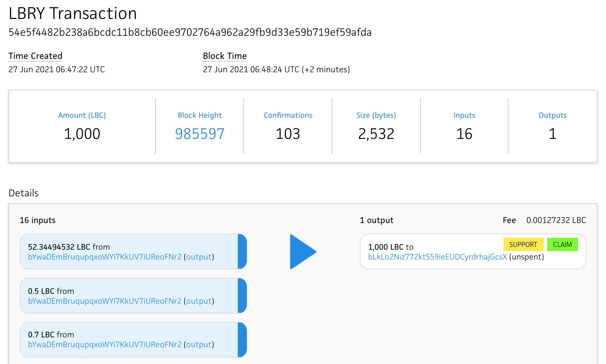Click the '0.5 LBC from' text
Viewport: 606px width, 364px height.
click(51, 291)
